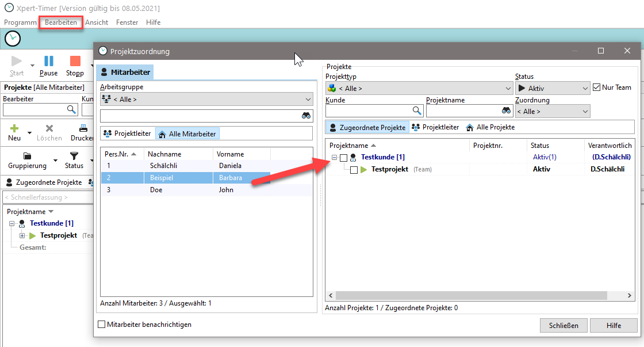Enable Mitarbeiter benachrichtigen checkbox
Image resolution: width=644 pixels, height=347 pixels.
click(102, 325)
